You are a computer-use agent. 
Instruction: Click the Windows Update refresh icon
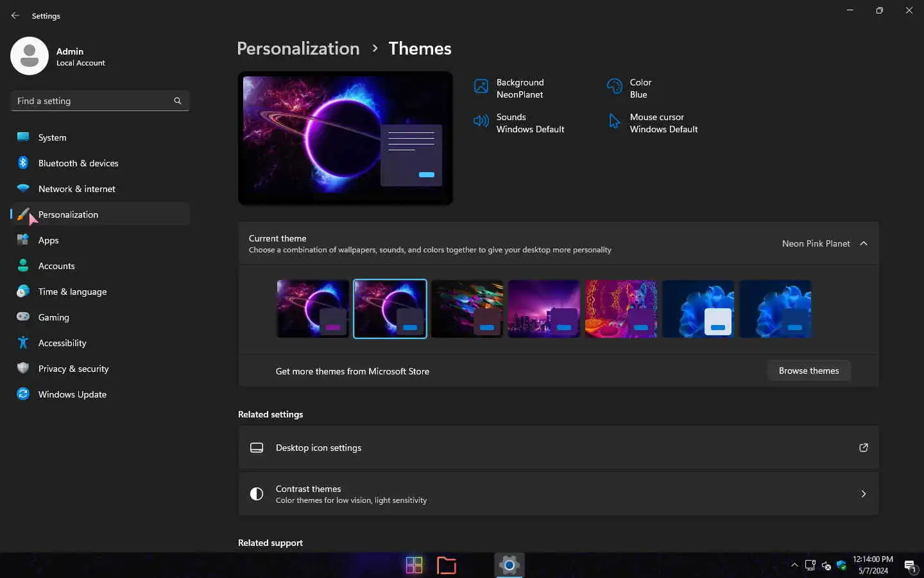click(23, 394)
